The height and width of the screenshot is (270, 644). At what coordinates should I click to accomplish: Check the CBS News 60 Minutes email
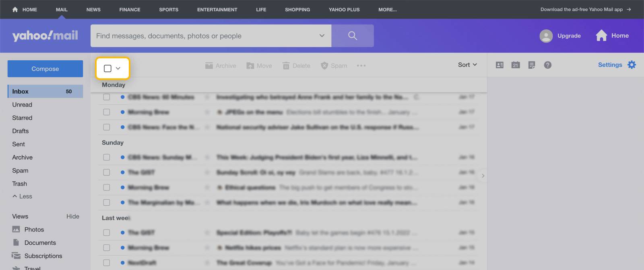click(107, 97)
